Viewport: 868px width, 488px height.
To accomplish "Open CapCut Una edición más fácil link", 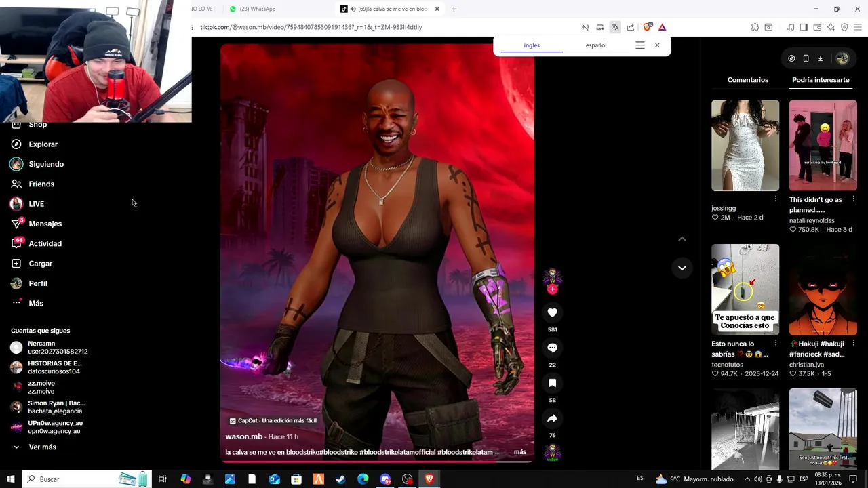I will pos(273,421).
